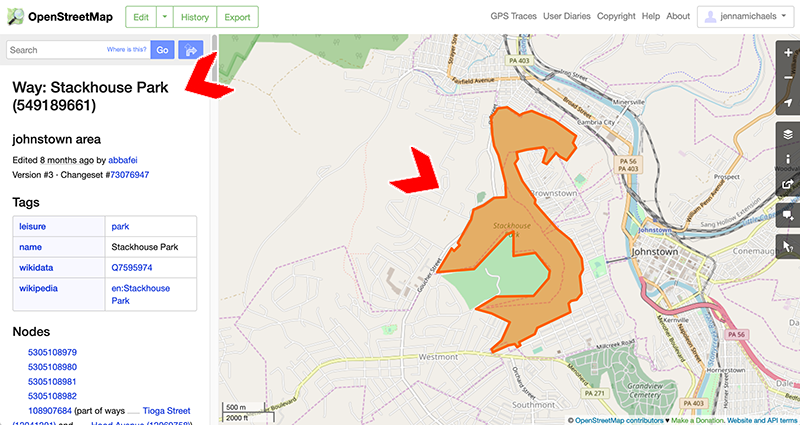Screen dimensions: 800x425
Task: Expand the Edit options dropdown arrow
Action: click(165, 17)
